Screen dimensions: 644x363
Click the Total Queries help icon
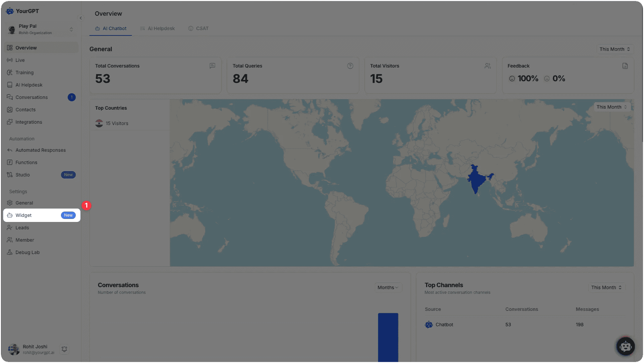[350, 66]
